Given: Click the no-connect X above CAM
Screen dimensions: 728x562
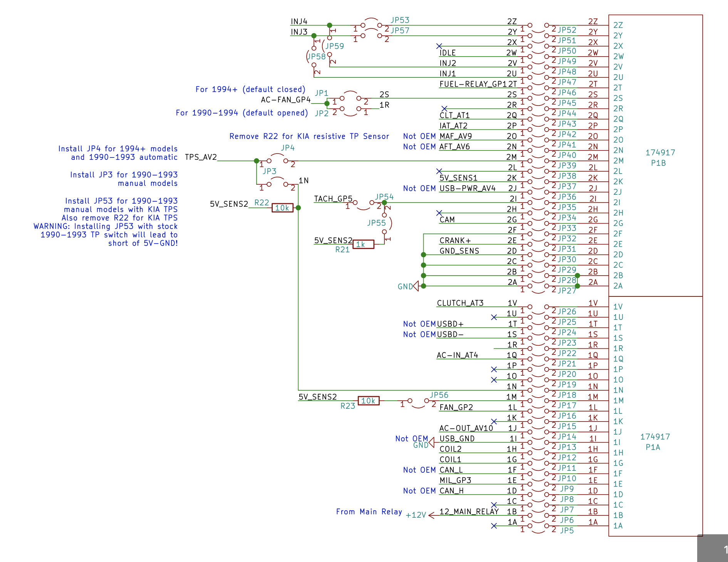Looking at the screenshot, I should click(x=439, y=213).
